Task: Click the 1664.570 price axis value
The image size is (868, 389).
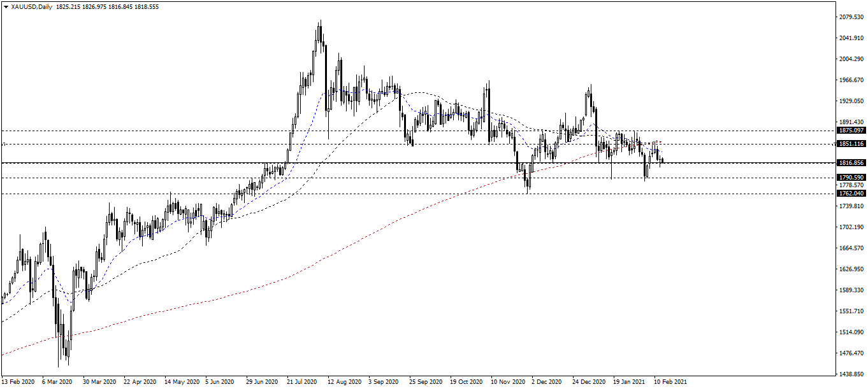Action: point(852,248)
